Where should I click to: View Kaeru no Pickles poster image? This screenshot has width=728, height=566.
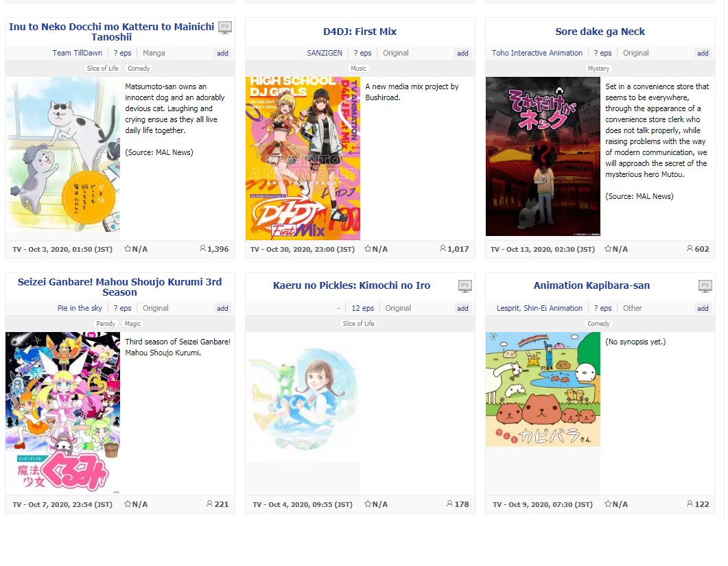[303, 397]
